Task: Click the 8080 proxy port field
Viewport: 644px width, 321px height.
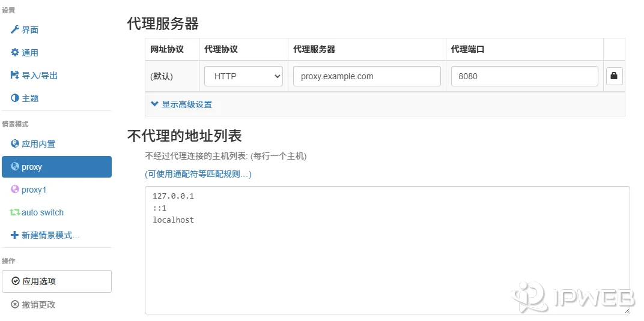Action: point(524,76)
